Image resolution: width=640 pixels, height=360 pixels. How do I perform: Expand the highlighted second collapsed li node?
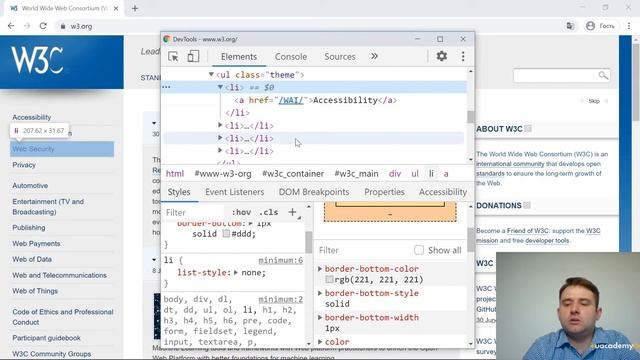point(220,138)
